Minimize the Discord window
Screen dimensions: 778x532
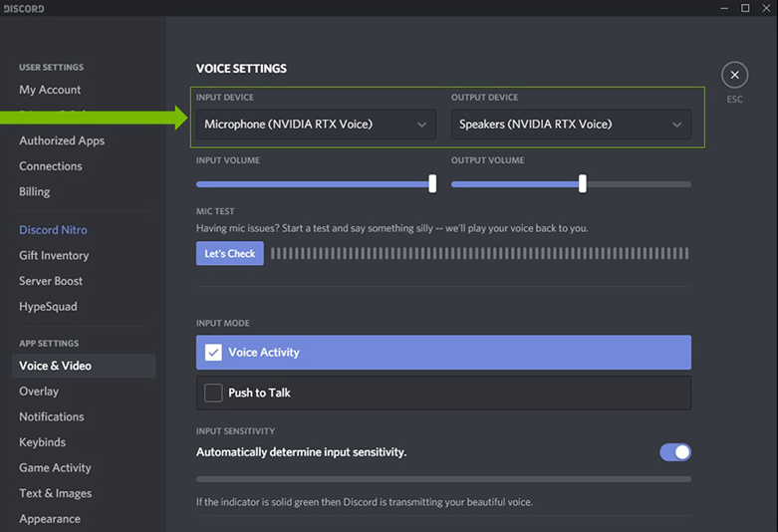[724, 8]
